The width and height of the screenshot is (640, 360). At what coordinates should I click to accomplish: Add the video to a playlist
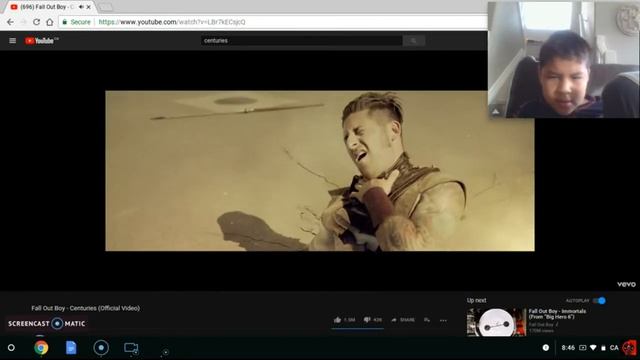point(427,320)
